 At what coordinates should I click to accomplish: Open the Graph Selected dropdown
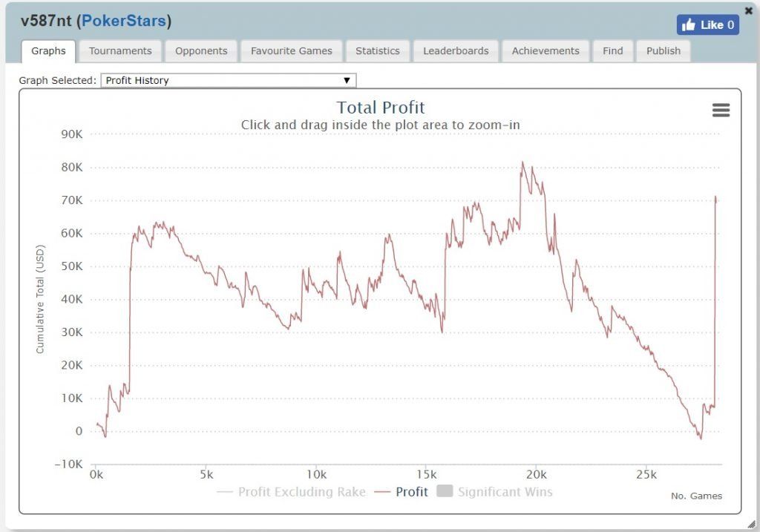tap(229, 80)
